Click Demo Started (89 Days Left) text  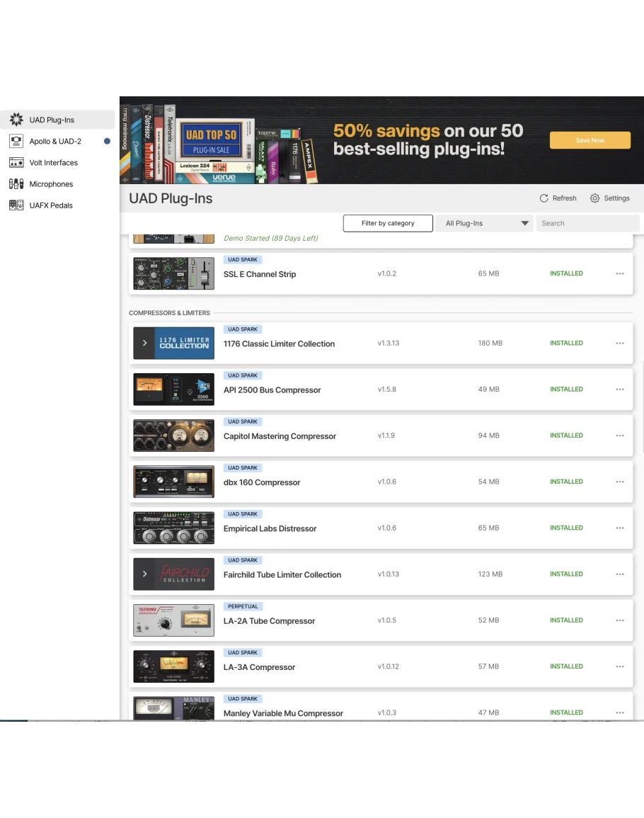tap(270, 238)
